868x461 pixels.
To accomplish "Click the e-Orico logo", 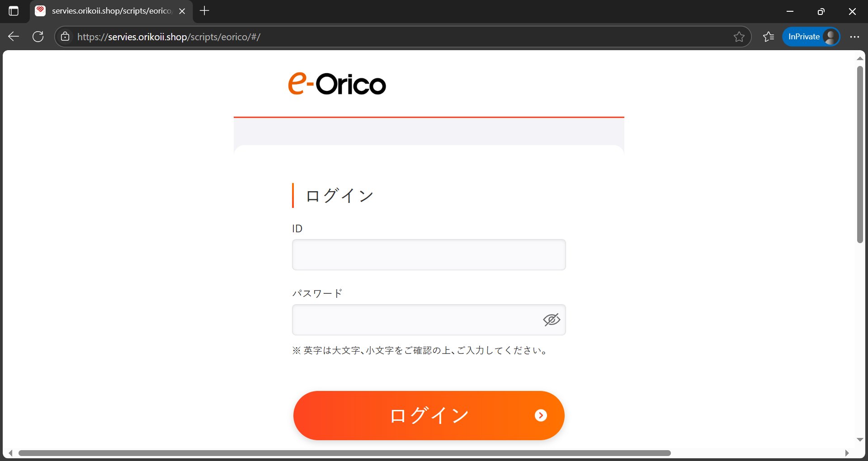I will pos(337,84).
